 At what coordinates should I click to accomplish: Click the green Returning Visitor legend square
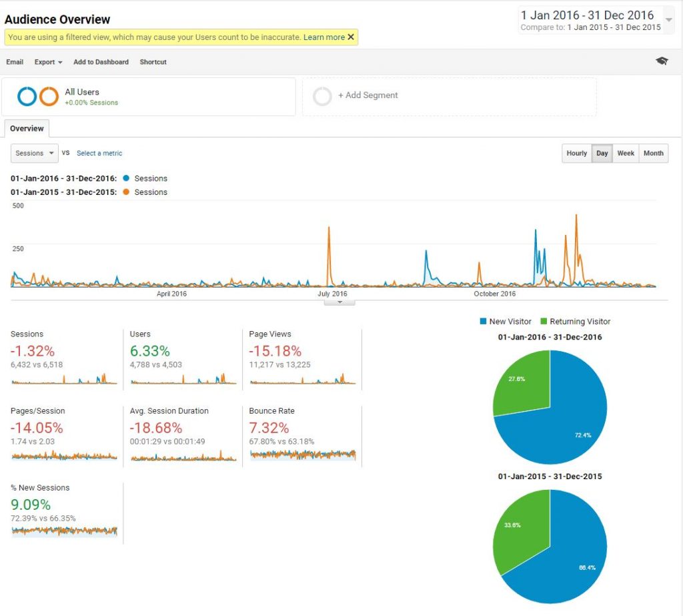click(x=543, y=321)
